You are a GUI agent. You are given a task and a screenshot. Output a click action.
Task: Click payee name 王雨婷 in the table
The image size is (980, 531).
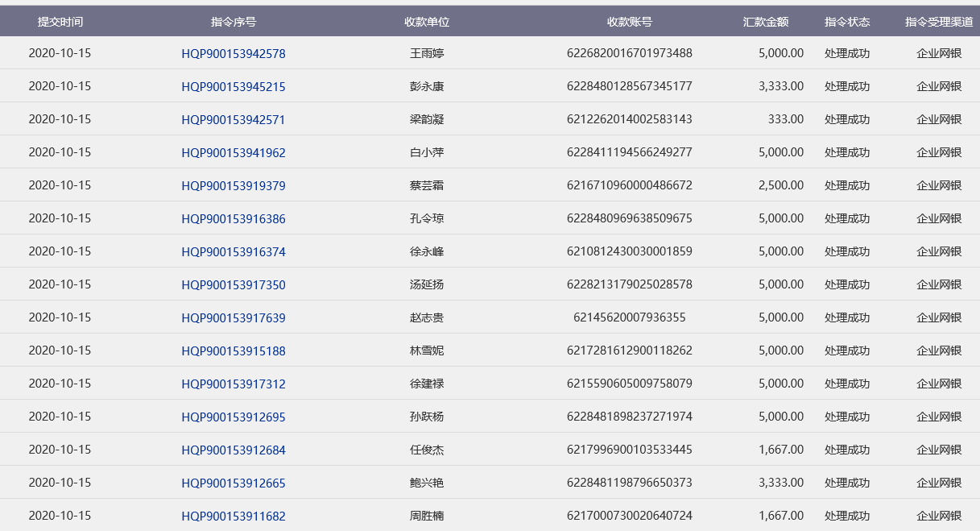coord(427,54)
